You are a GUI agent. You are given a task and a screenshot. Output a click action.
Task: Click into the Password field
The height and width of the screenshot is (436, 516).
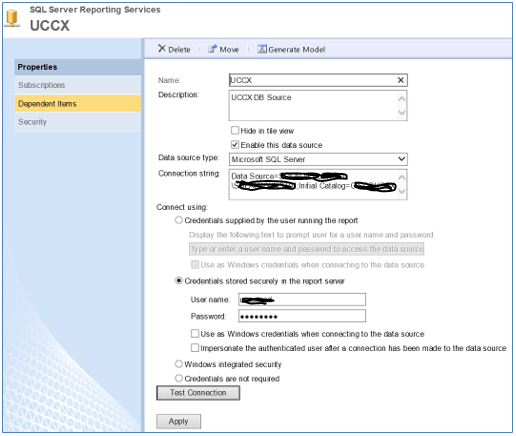click(x=302, y=316)
